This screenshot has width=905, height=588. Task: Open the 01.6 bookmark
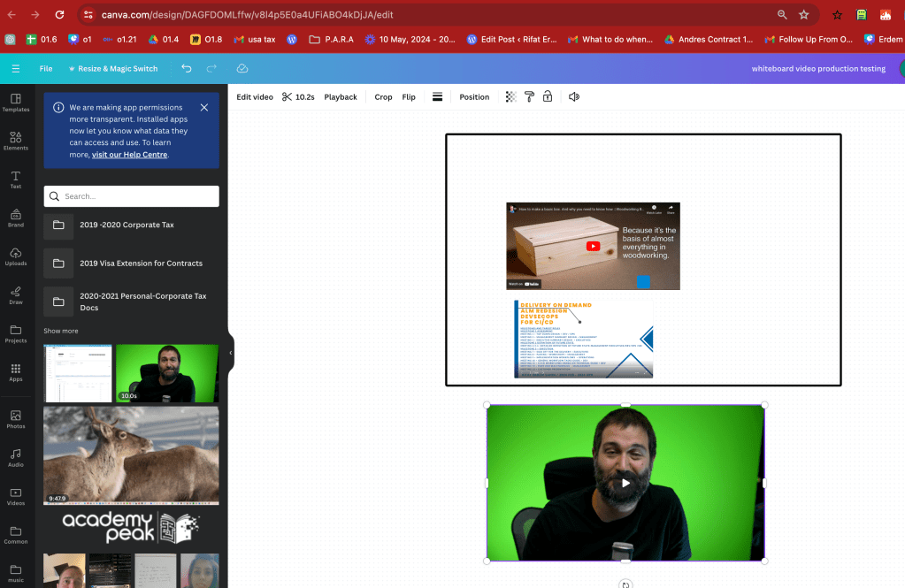42,39
